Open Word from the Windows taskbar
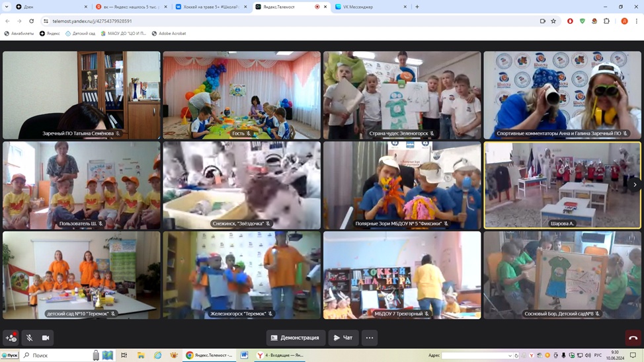The height and width of the screenshot is (362, 644). pyautogui.click(x=244, y=355)
